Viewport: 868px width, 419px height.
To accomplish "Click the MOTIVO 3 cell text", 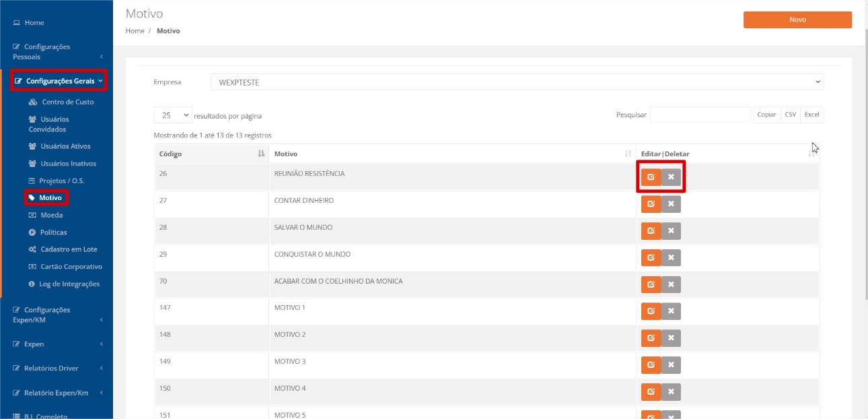I will click(290, 362).
